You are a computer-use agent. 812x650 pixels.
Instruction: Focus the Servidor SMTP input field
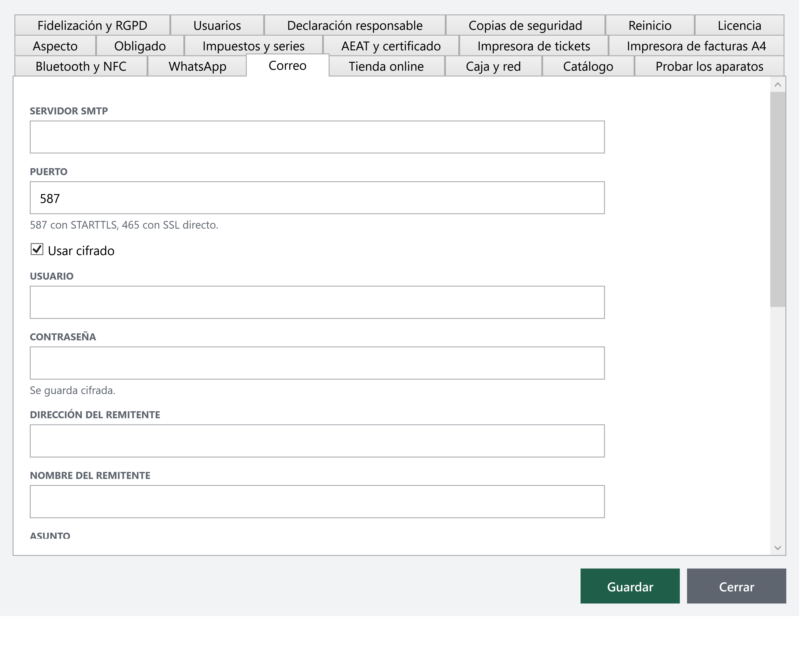point(317,137)
